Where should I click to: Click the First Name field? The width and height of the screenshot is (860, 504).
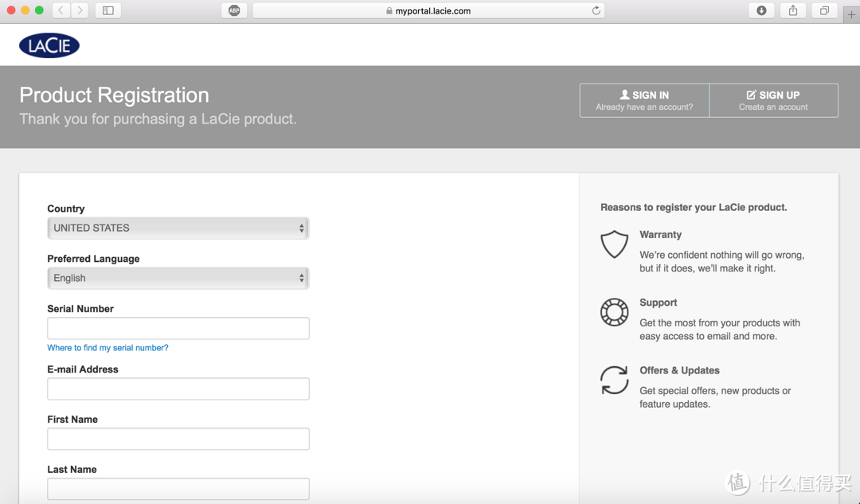click(178, 439)
